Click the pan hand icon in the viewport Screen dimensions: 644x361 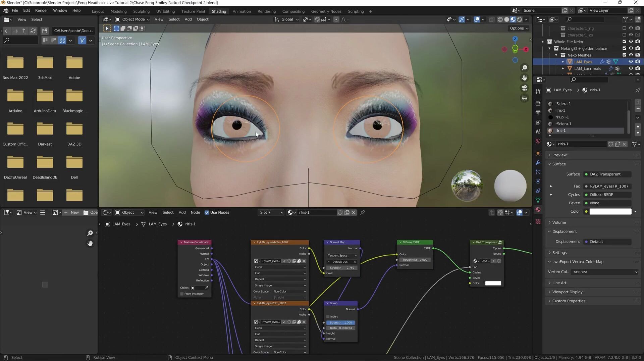pos(524,78)
